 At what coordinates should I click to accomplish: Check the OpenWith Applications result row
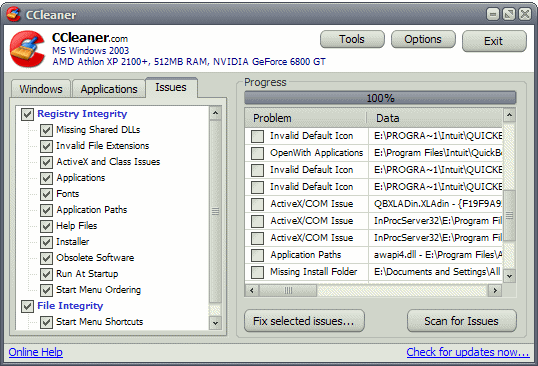(x=257, y=153)
